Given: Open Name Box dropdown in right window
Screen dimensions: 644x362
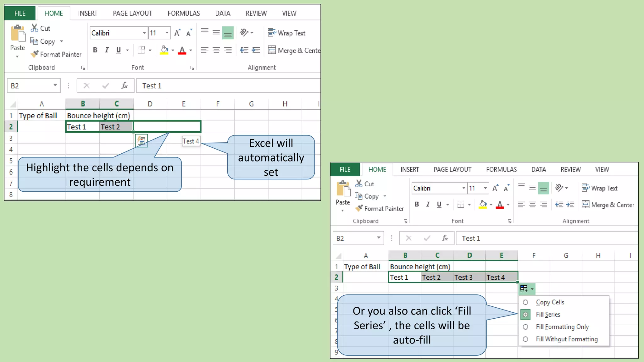Looking at the screenshot, I should pyautogui.click(x=379, y=238).
